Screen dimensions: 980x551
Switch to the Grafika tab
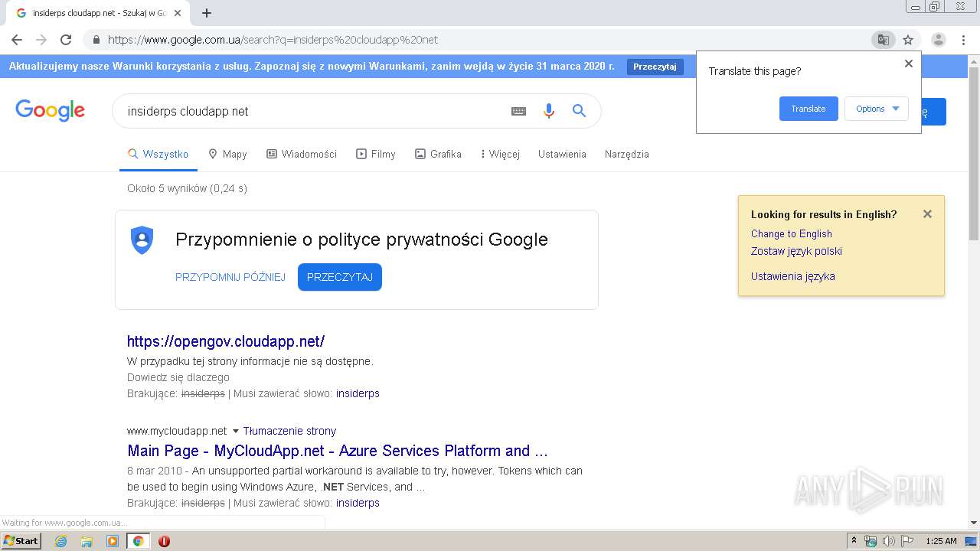[438, 154]
